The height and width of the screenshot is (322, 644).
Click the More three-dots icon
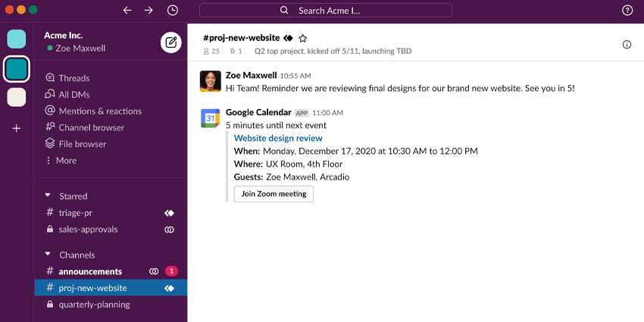[49, 160]
